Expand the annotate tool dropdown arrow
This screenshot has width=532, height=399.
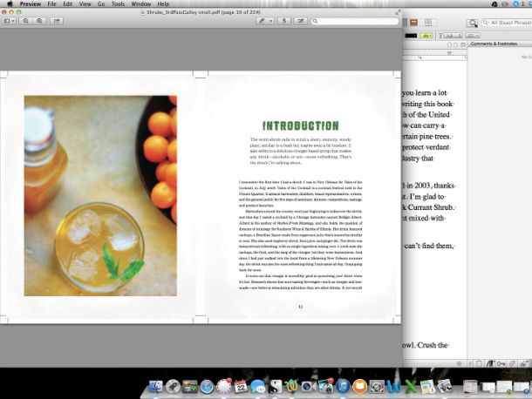pos(270,20)
